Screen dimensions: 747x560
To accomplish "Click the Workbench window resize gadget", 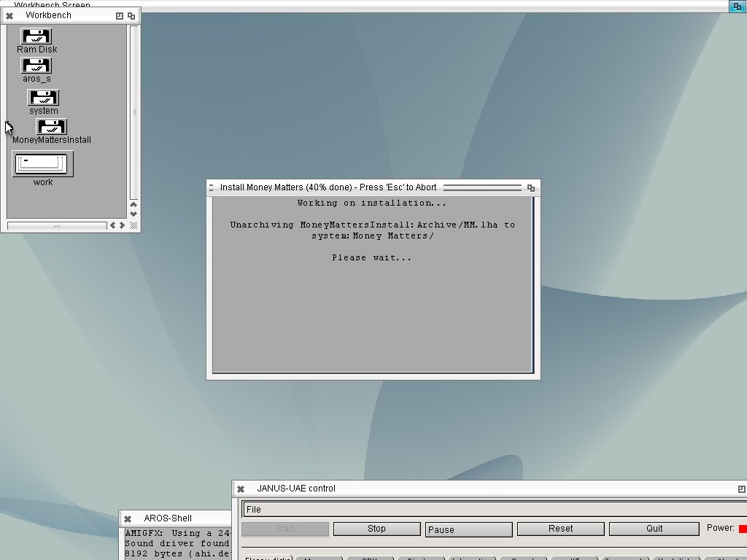I will [x=134, y=225].
